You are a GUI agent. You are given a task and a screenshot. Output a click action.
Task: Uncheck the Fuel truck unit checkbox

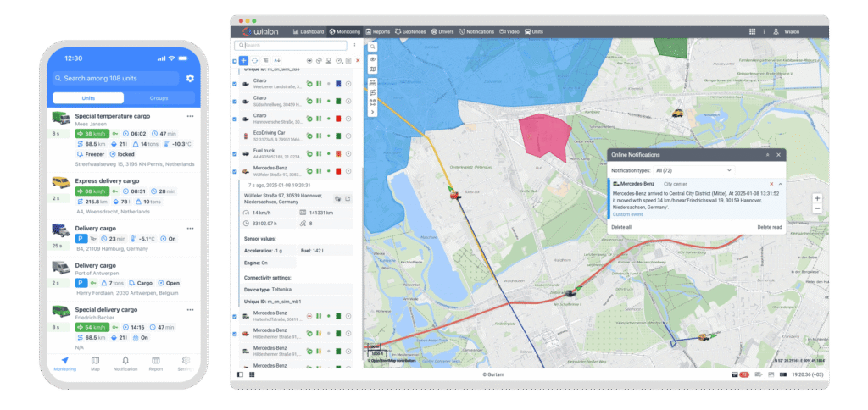[236, 153]
